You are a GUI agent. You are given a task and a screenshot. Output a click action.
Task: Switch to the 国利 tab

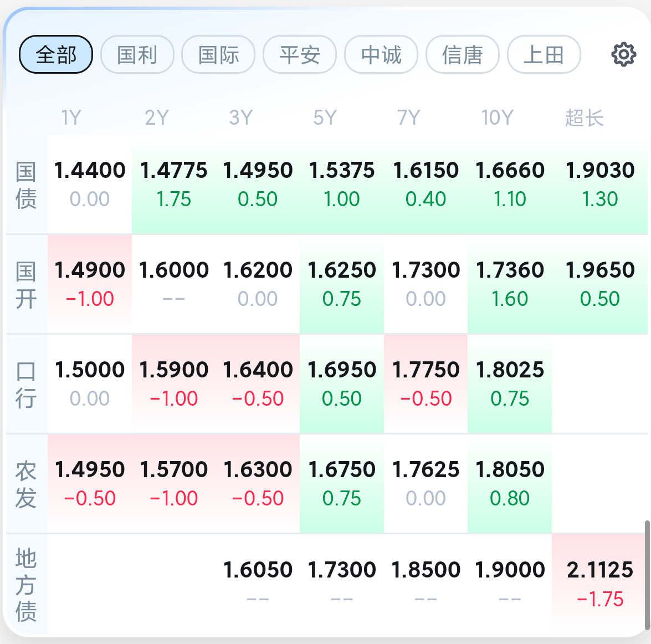(137, 54)
